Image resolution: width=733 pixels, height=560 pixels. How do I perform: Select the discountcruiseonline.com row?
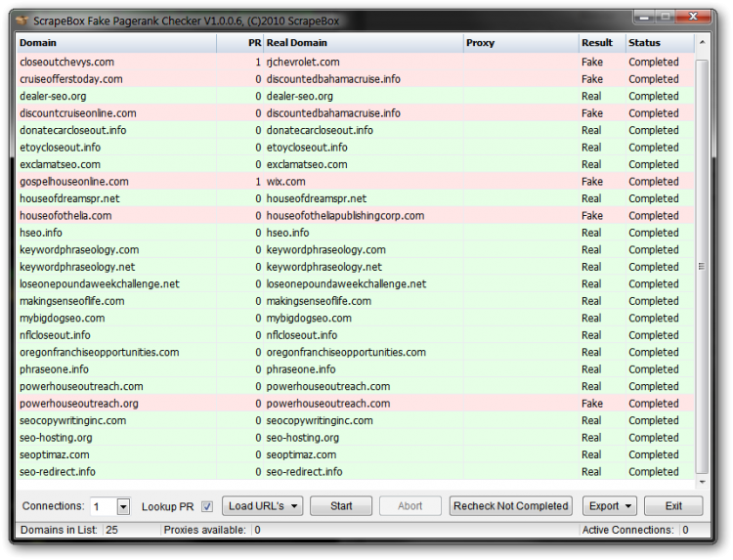pos(356,113)
